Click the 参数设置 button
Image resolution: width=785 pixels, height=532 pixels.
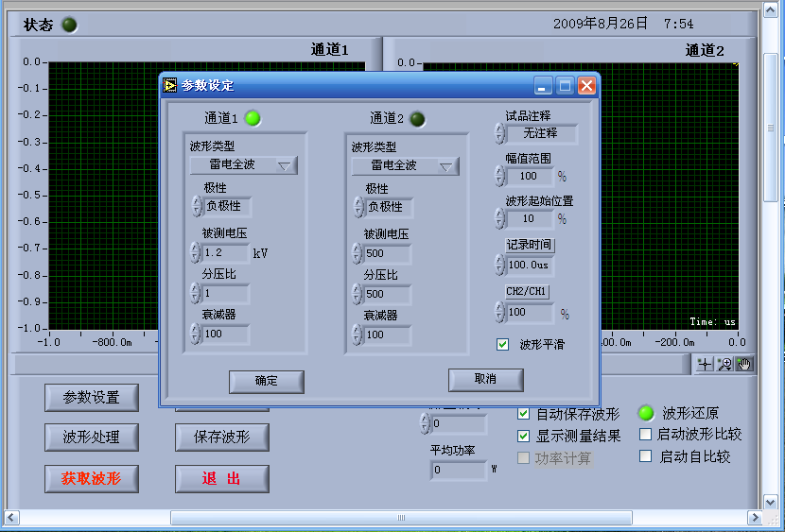92,398
